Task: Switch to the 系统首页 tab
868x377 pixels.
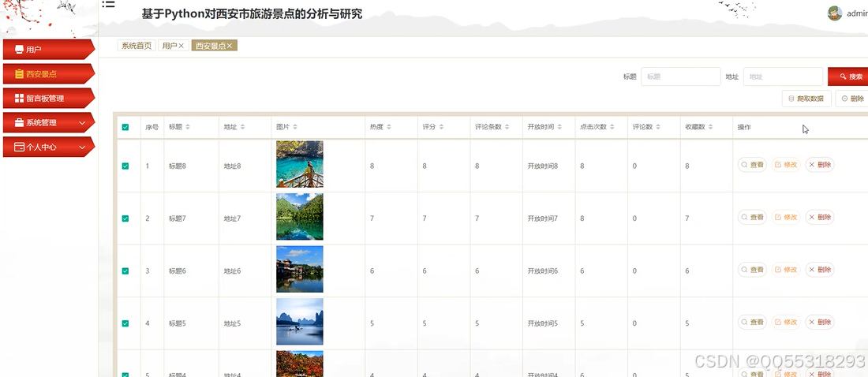Action: (137, 46)
